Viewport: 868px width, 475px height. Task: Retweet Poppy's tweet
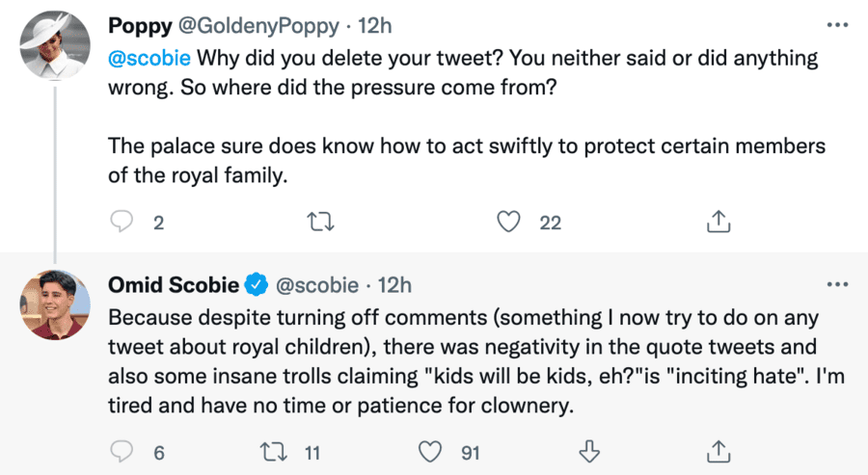320,223
